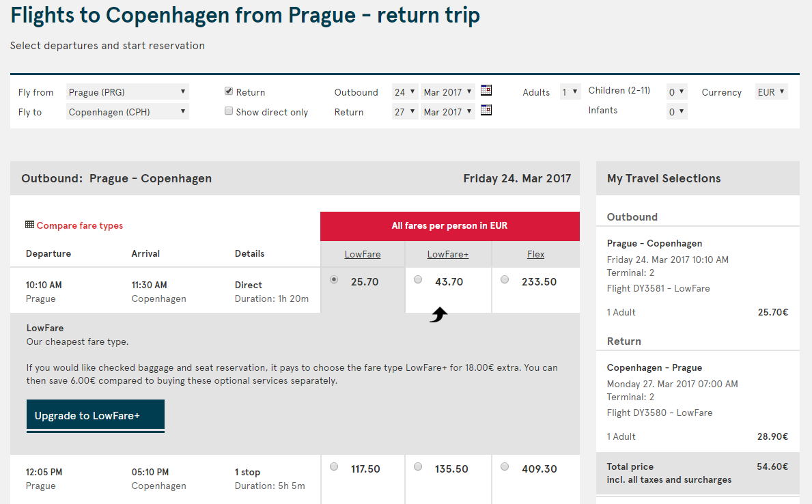Image resolution: width=812 pixels, height=504 pixels.
Task: Open the Children (2-11) count dropdown
Action: [x=677, y=92]
